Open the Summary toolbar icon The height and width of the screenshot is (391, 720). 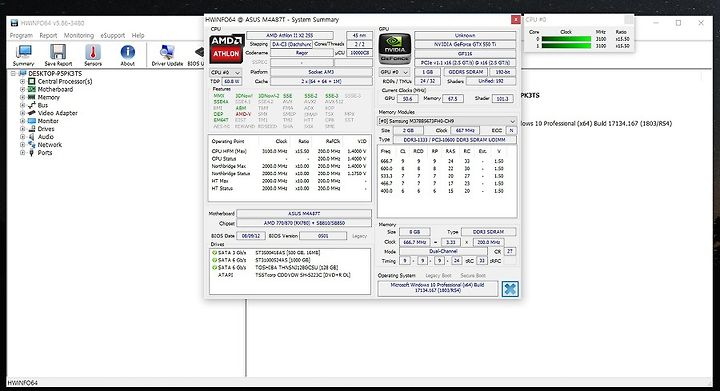tap(23, 55)
